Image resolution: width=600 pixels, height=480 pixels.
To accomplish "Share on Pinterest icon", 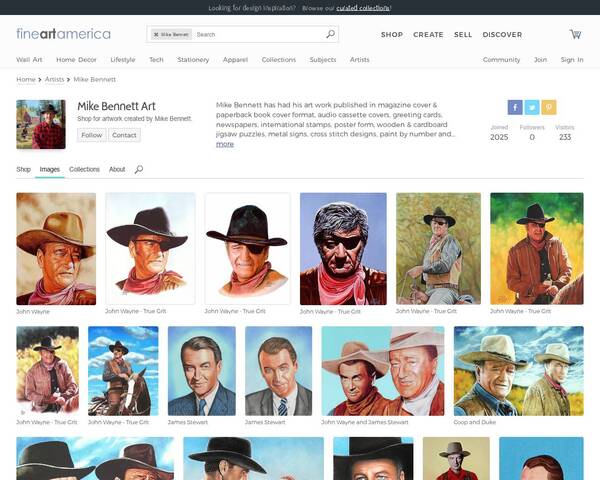I will point(549,107).
